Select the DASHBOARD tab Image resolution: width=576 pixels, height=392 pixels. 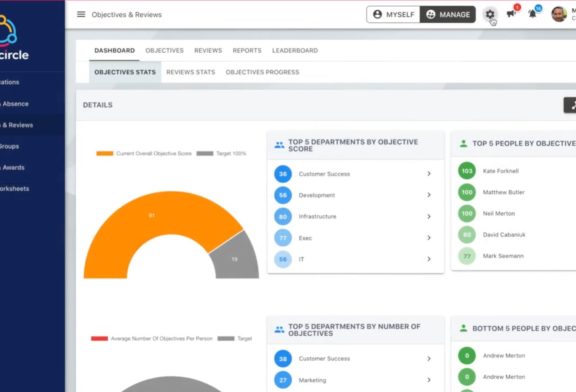point(114,50)
